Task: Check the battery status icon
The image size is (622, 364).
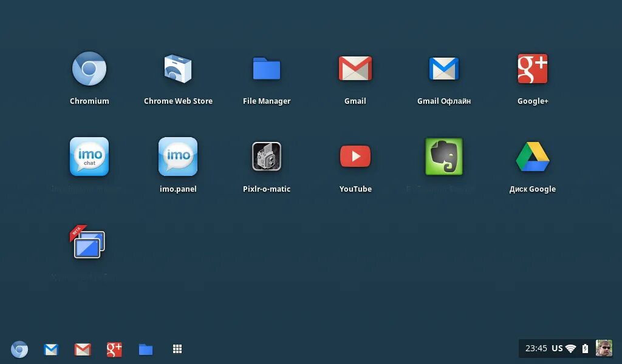Action: [585, 349]
